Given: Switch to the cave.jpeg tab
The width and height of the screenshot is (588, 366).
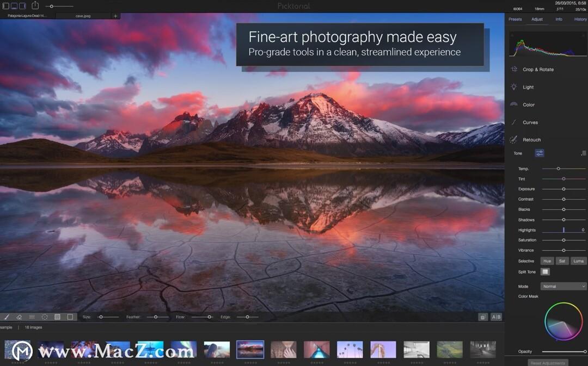Looking at the screenshot, I should click(x=83, y=16).
